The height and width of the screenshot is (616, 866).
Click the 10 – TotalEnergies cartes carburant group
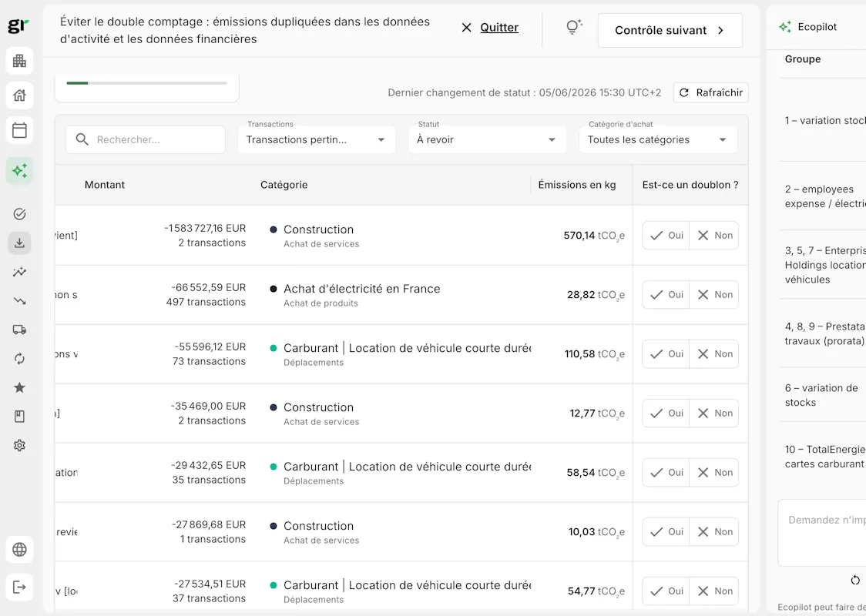click(823, 457)
